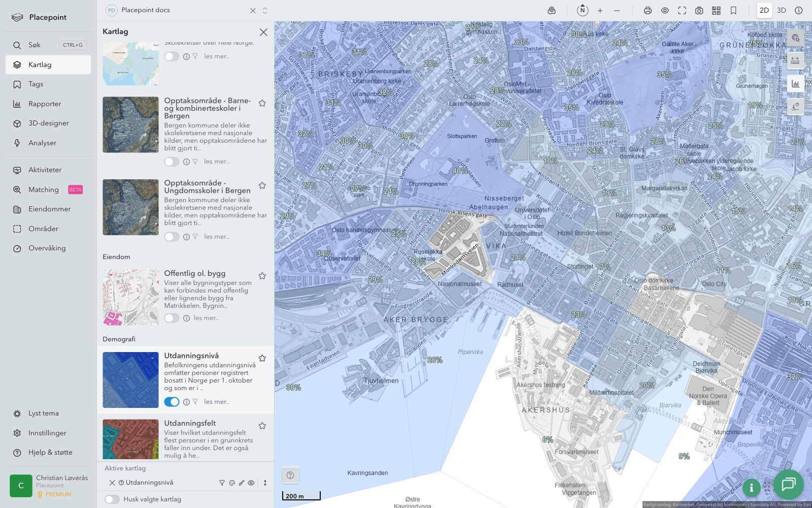Open filter for Ungdomsskoler i Bergen layer
This screenshot has width=812, height=508.
195,237
